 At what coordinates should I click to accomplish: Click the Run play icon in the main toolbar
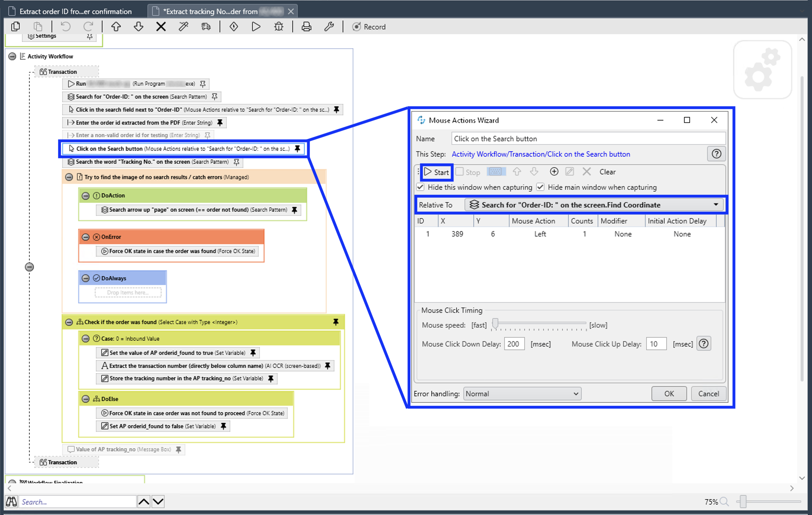click(256, 26)
